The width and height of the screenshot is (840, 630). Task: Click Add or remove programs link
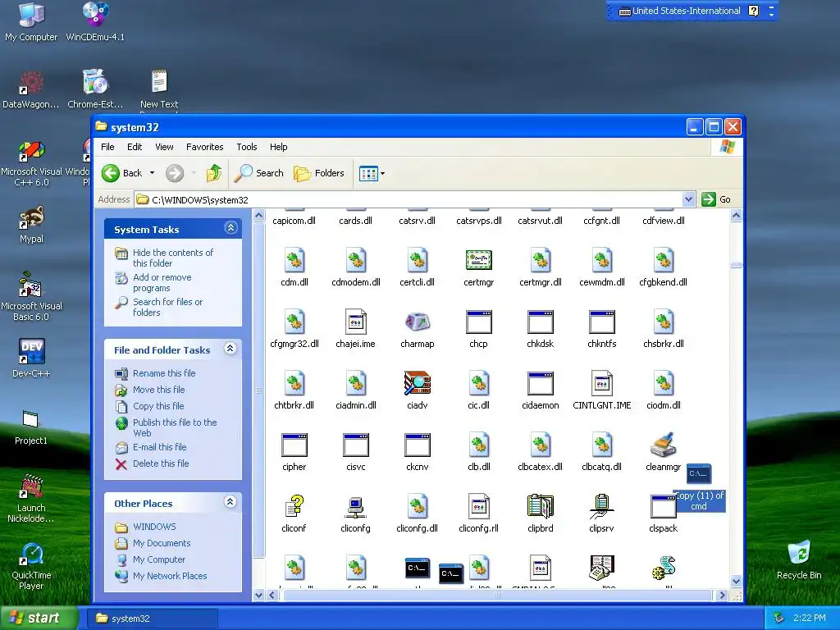162,282
